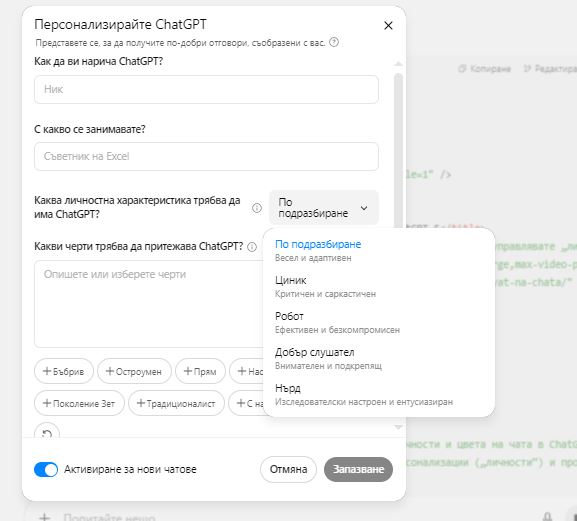The image size is (577, 521).
Task: Click the help icon beside the subtitle
Action: click(x=334, y=42)
